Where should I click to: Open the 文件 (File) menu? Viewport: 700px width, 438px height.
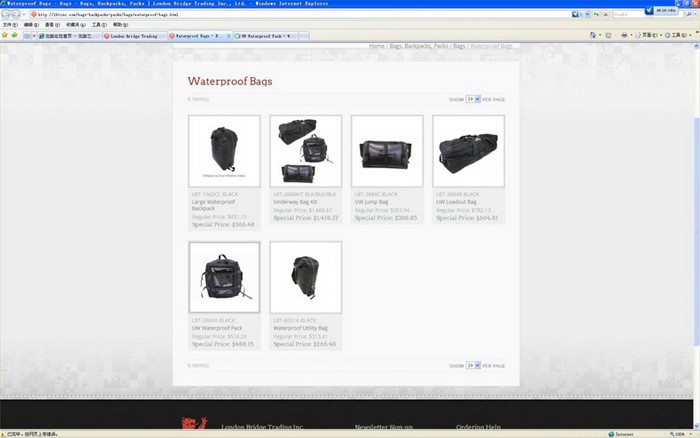pyautogui.click(x=10, y=25)
